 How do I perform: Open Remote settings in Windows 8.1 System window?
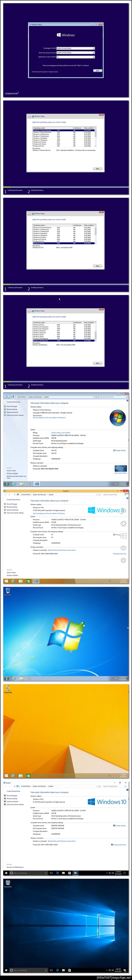click(x=11, y=507)
